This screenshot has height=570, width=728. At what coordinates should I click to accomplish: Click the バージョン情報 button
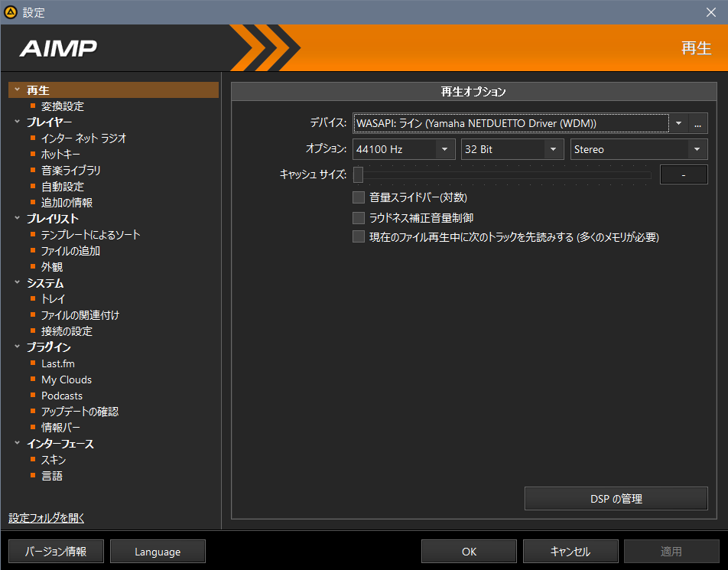tap(56, 552)
